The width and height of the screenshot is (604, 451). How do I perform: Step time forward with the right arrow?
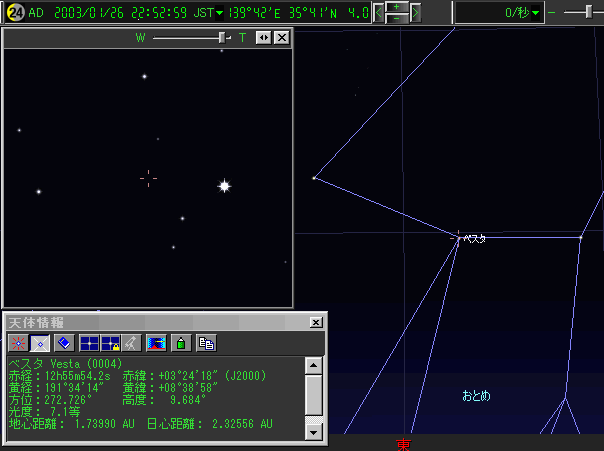pos(416,13)
